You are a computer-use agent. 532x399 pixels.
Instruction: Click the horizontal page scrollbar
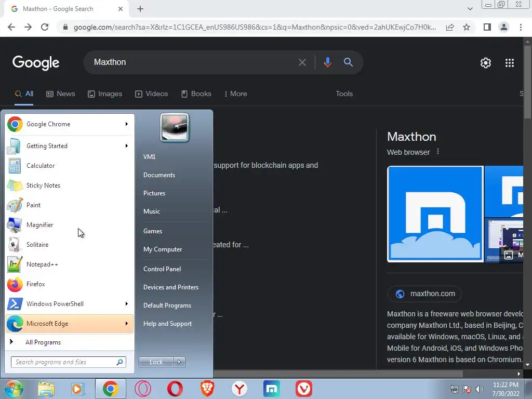pyautogui.click(x=338, y=374)
